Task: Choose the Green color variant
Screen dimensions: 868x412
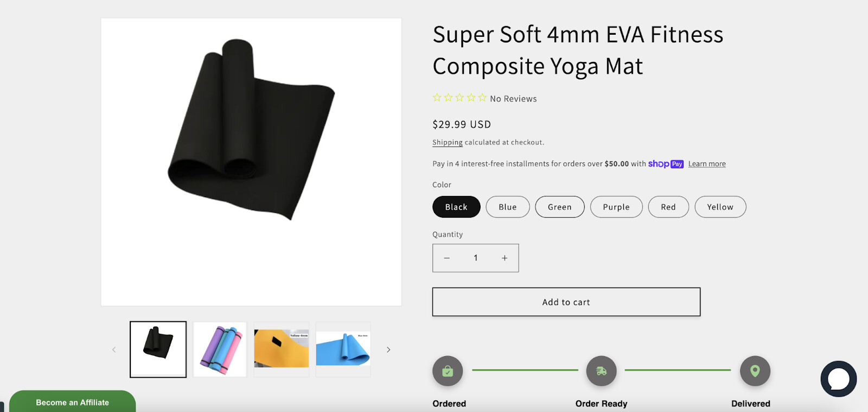Action: (560, 207)
